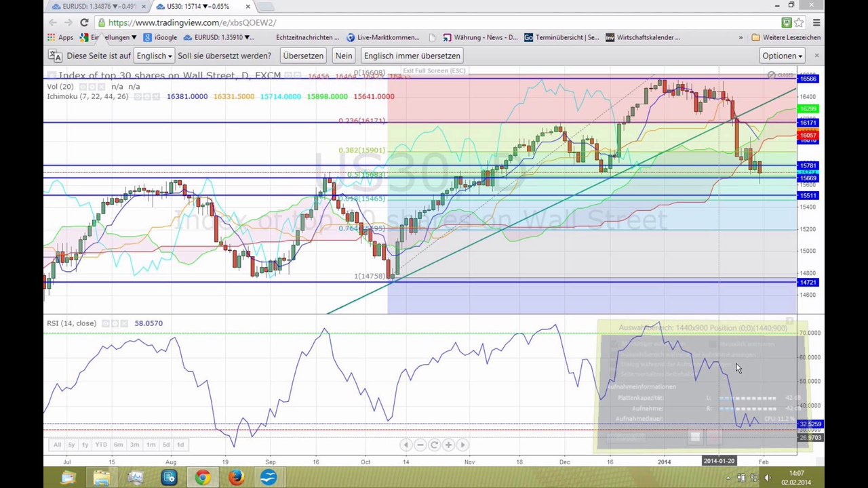868x488 pixels.
Task: Close the translation bar
Action: click(x=816, y=56)
